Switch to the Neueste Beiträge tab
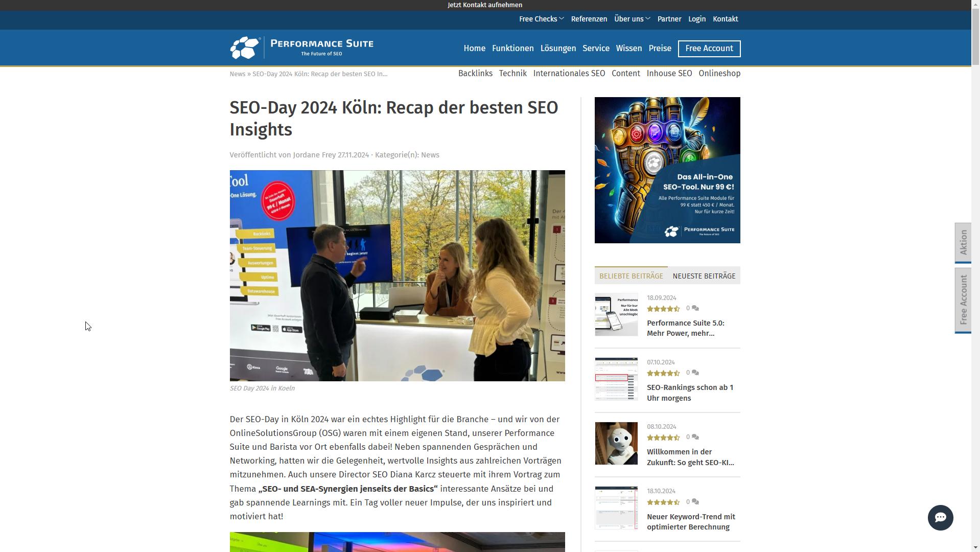The image size is (980, 552). pos(704,275)
